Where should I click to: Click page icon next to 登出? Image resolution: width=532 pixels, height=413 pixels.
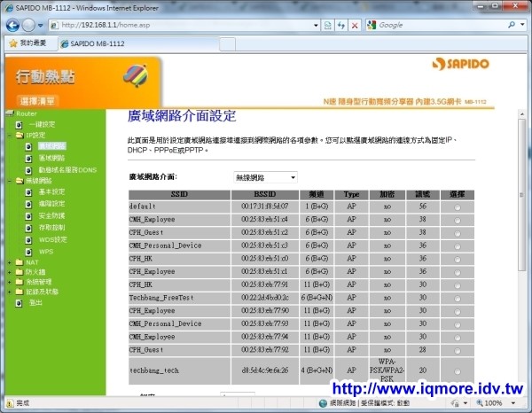click(x=19, y=303)
